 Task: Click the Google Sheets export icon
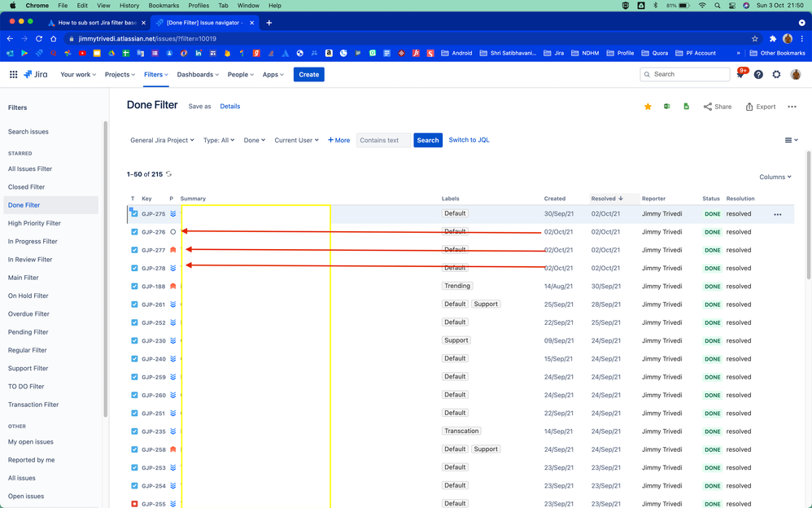point(686,106)
